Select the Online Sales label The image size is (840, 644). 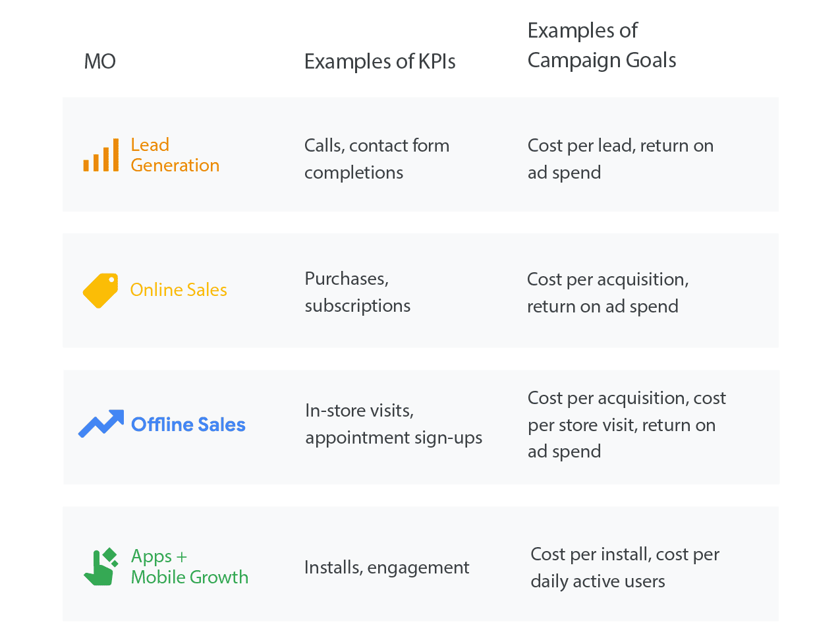coord(179,290)
